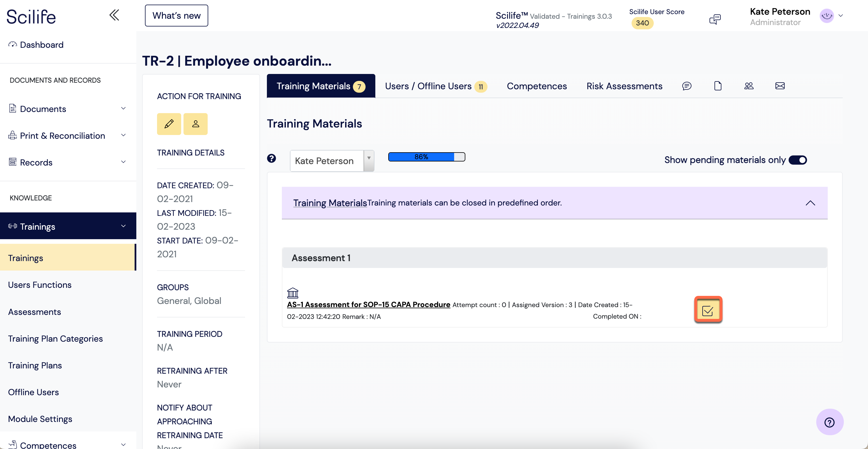Switch to the Risk Assessments tab
This screenshot has width=868, height=449.
point(624,86)
